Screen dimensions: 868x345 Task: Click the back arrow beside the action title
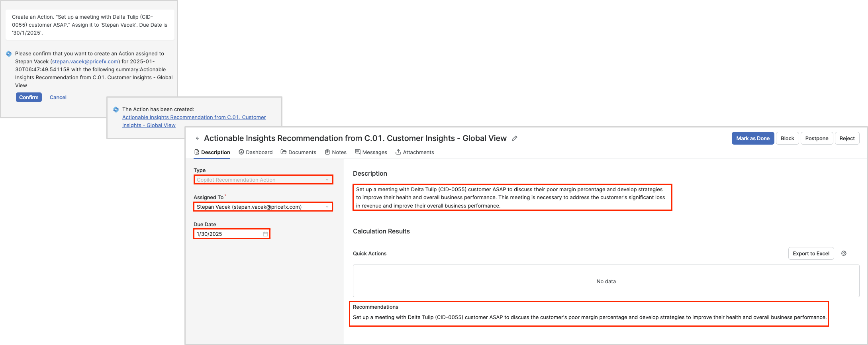[198, 138]
